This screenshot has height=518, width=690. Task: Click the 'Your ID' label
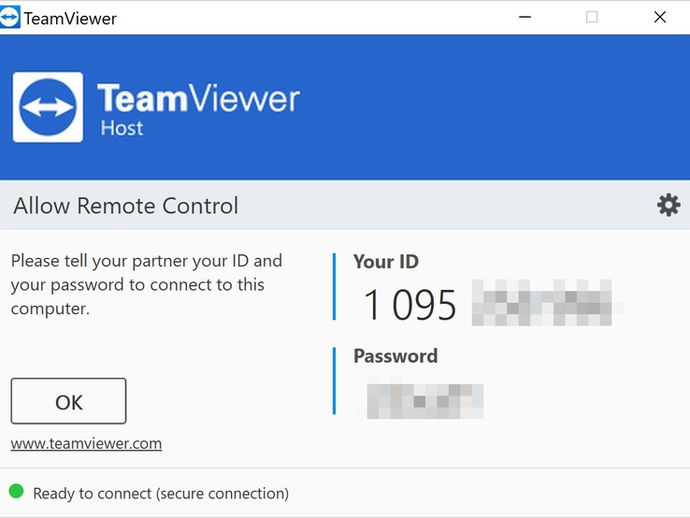[386, 262]
